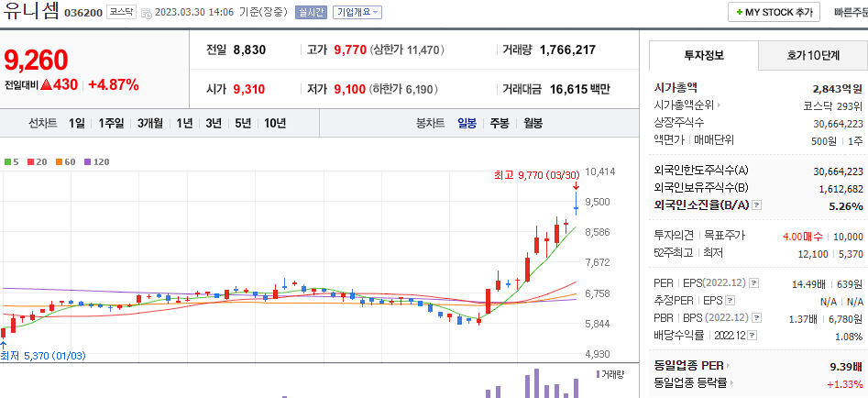Image resolution: width=868 pixels, height=398 pixels.
Task: Click the help icon beside PER EPS(2022.12)
Action: tap(753, 283)
